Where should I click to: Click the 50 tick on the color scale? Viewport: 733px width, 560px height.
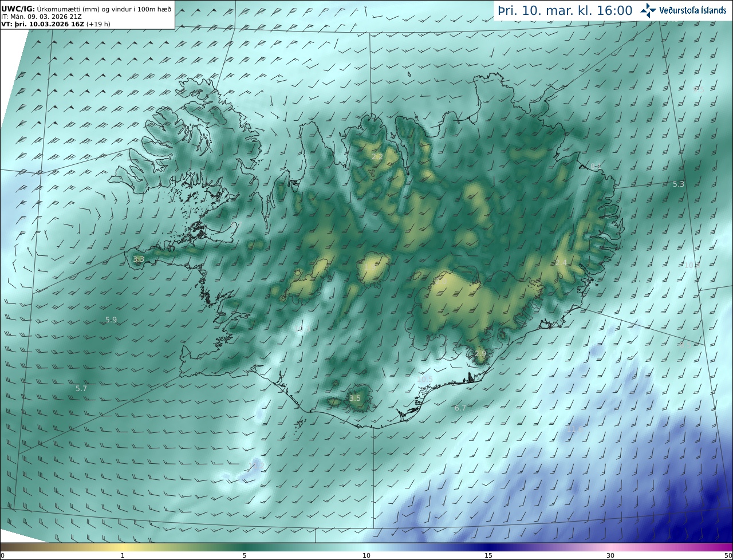(x=728, y=555)
